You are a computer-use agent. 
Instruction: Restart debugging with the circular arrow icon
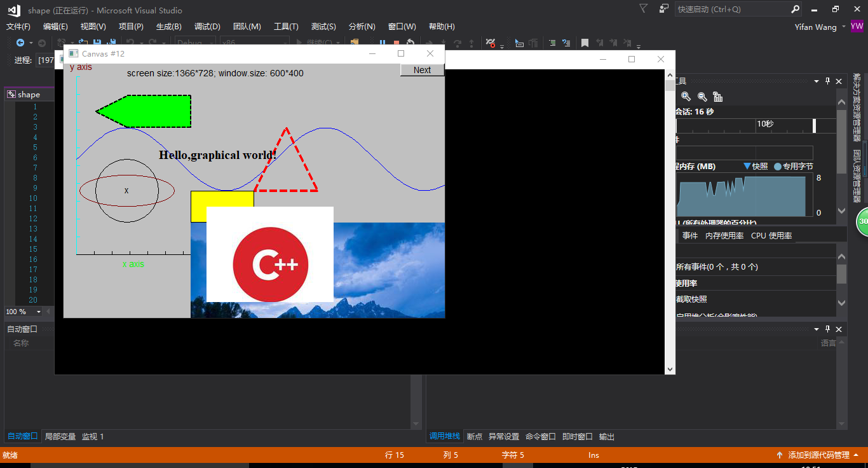coord(410,43)
